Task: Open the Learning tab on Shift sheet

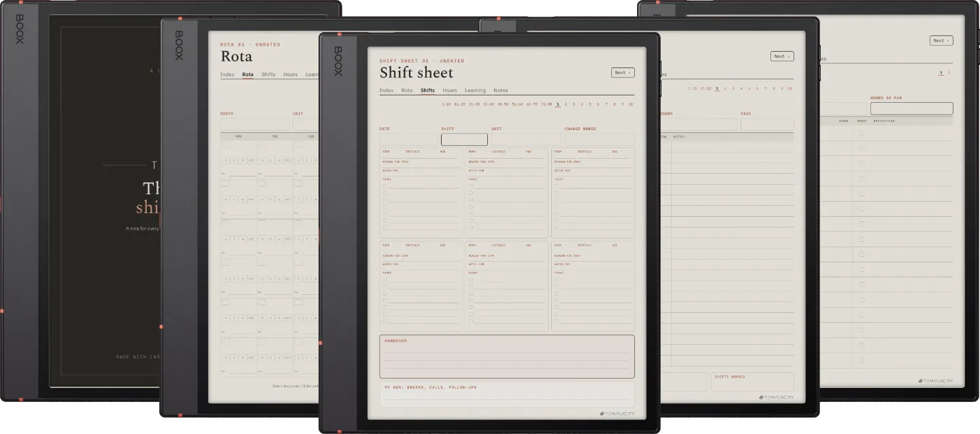Action: click(475, 91)
